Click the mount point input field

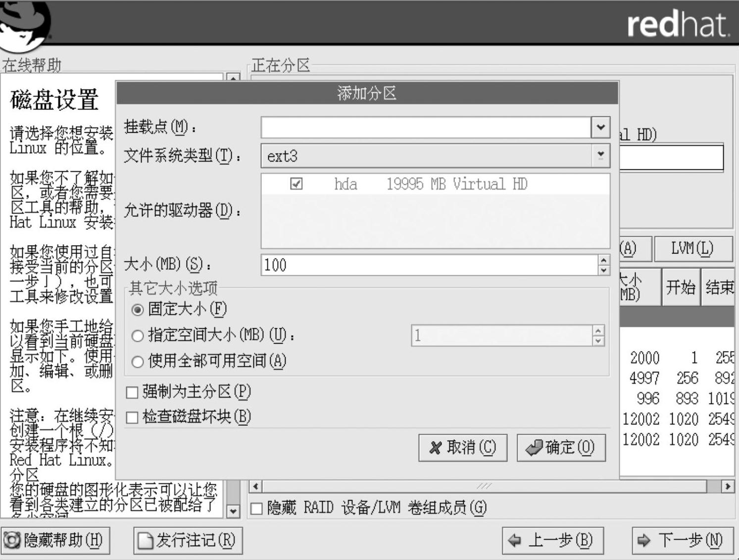point(426,127)
